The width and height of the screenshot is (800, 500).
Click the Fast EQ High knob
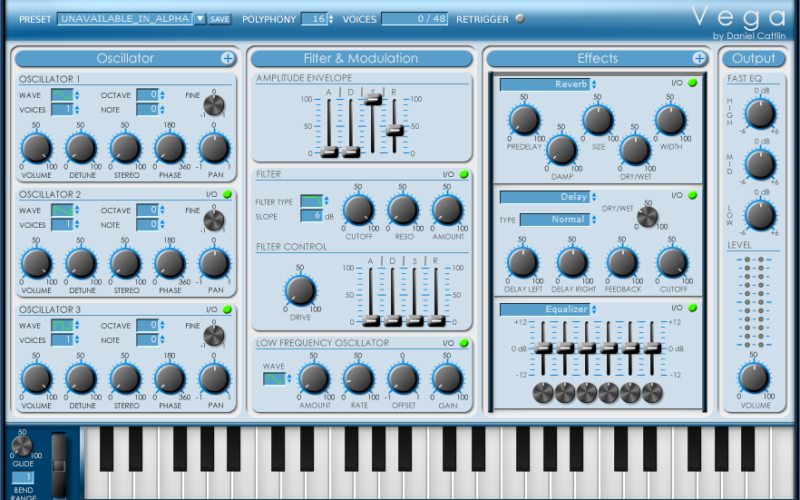[x=760, y=114]
